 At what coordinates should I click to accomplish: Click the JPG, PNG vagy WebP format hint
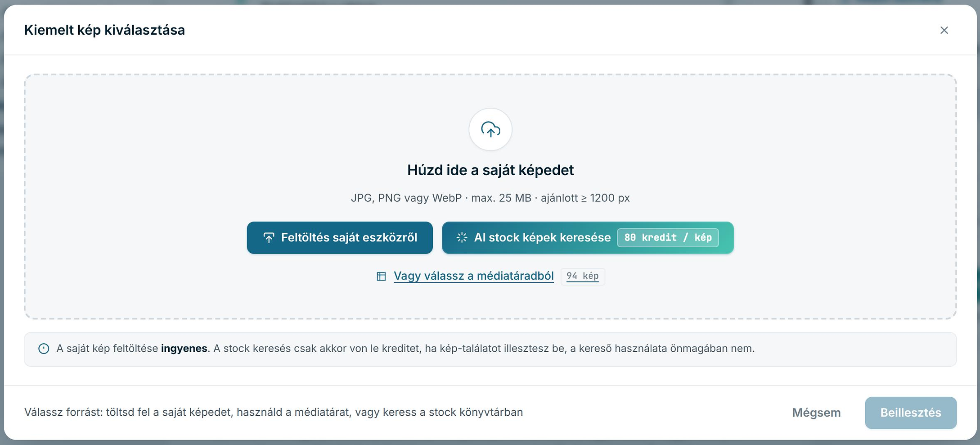pyautogui.click(x=490, y=198)
